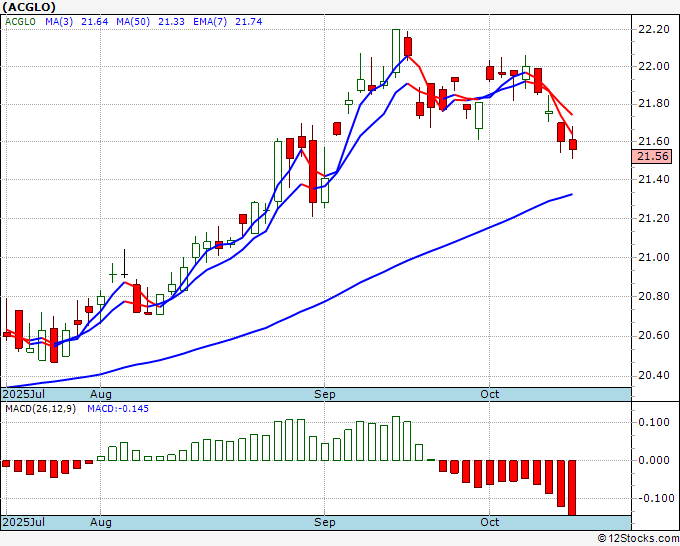Viewport: 680px width, 546px height.
Task: Click the Sep label on MACD axis
Action: pyautogui.click(x=325, y=522)
